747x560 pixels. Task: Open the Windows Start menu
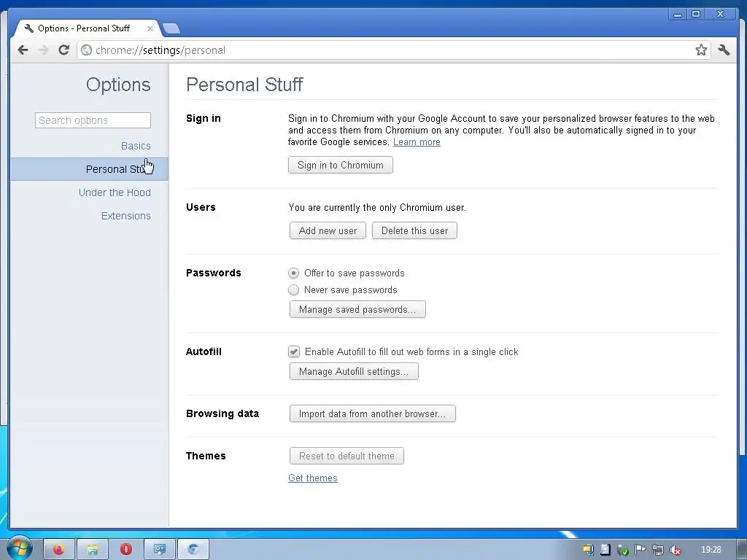[18, 548]
